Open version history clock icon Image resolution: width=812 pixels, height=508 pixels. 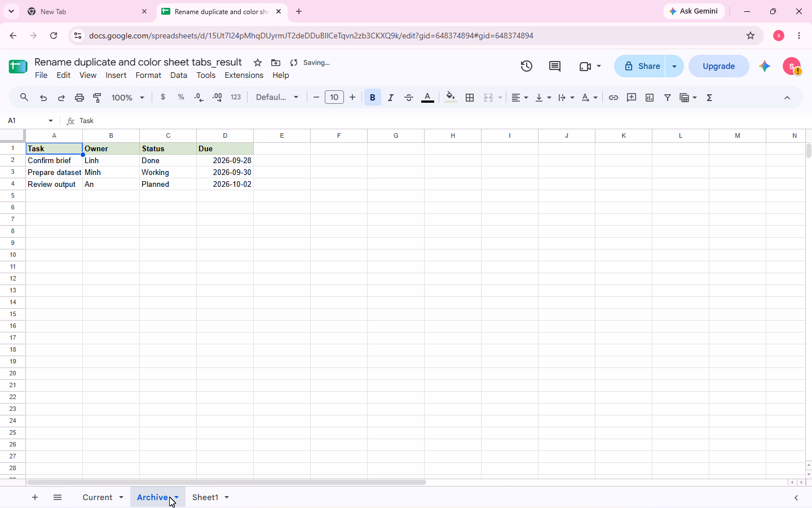(x=527, y=66)
